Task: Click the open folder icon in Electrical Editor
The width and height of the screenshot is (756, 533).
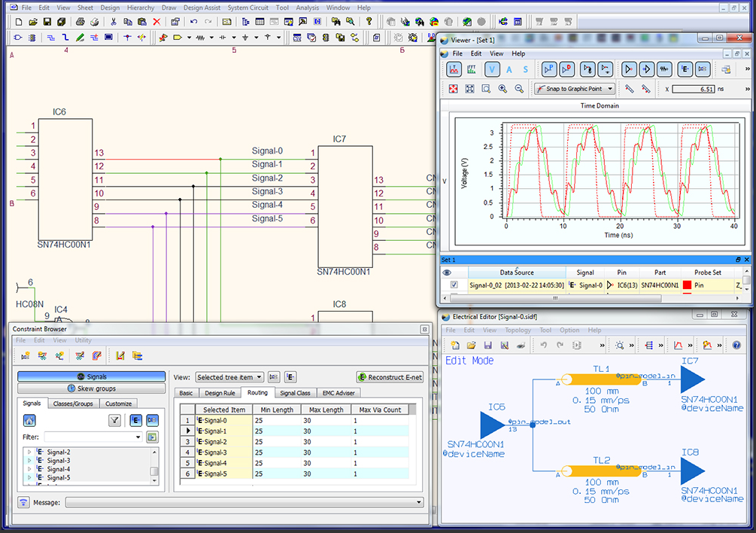Action: [472, 346]
